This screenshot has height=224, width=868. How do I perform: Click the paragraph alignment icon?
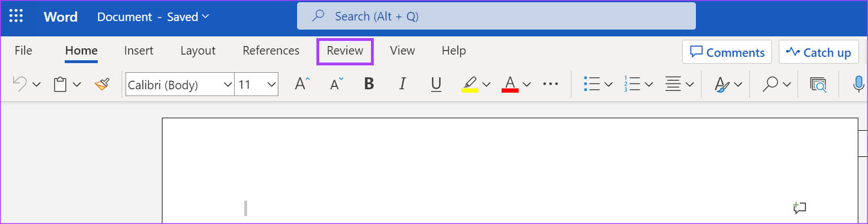[673, 84]
